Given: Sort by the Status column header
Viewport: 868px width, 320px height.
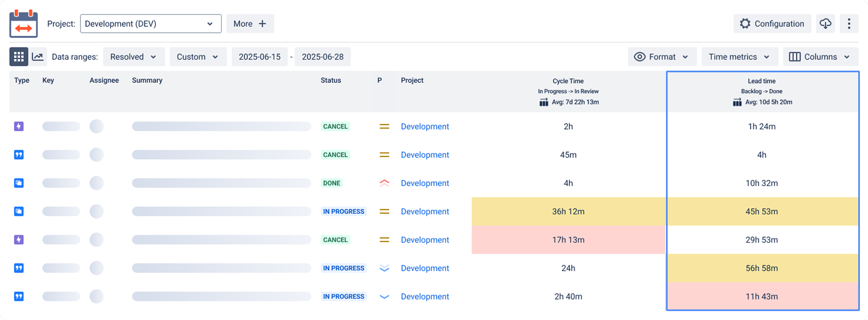Looking at the screenshot, I should pos(331,80).
